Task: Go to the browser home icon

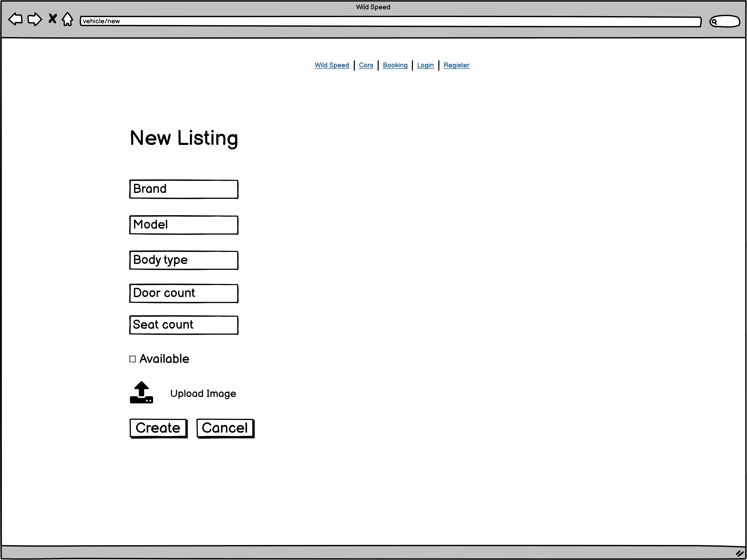Action: tap(67, 19)
